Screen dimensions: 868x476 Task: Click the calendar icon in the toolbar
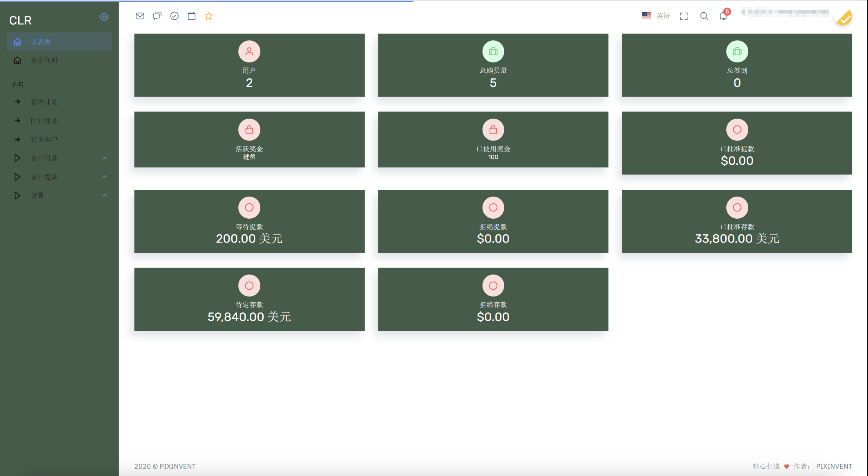192,16
